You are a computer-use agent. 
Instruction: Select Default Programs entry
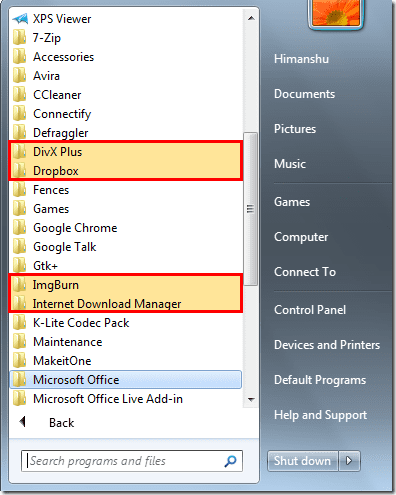coord(320,380)
